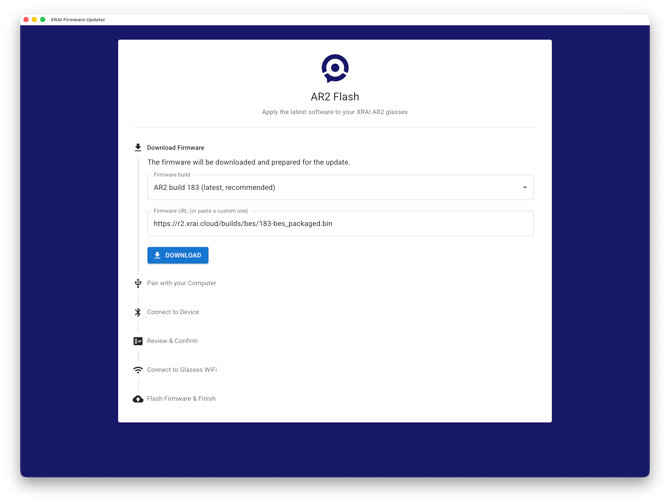Click the Bluetooth icon for Connect to Device

138,312
